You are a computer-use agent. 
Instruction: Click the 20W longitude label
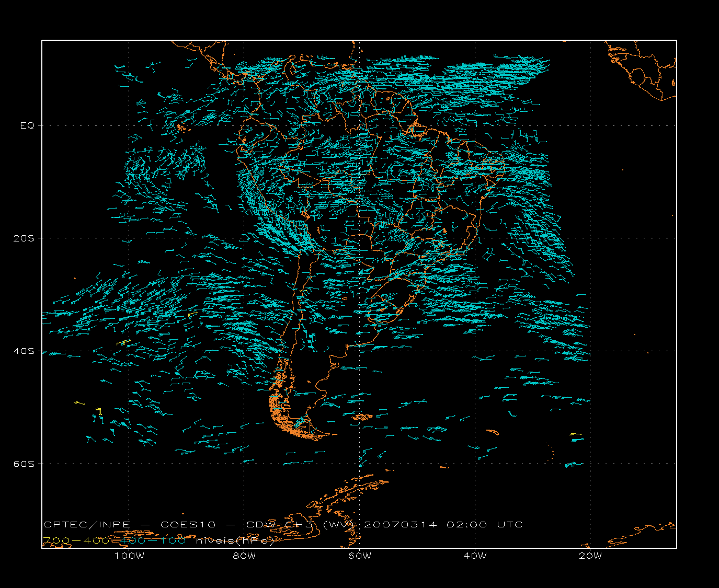590,556
